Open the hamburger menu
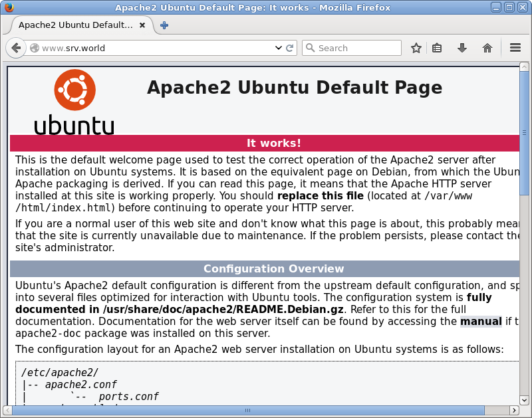This screenshot has width=532, height=418. [515, 48]
